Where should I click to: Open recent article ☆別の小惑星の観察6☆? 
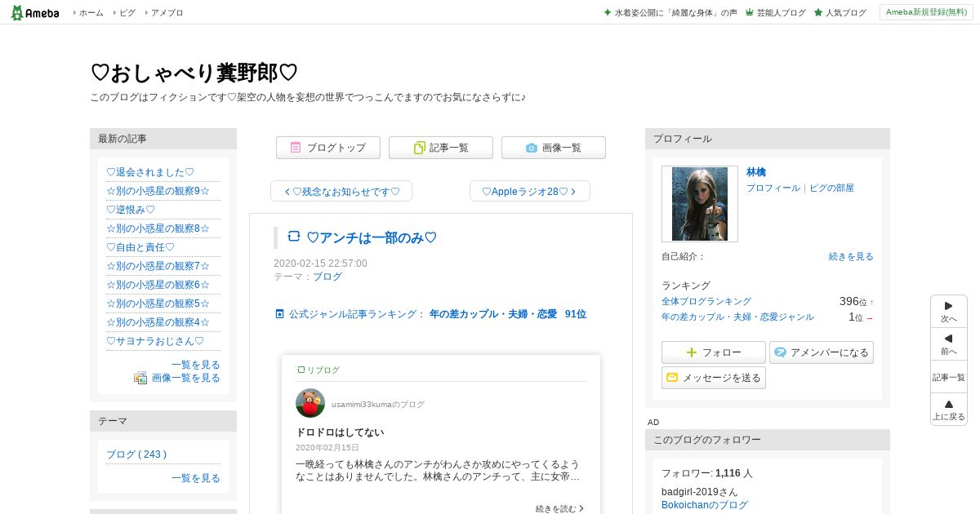[158, 285]
